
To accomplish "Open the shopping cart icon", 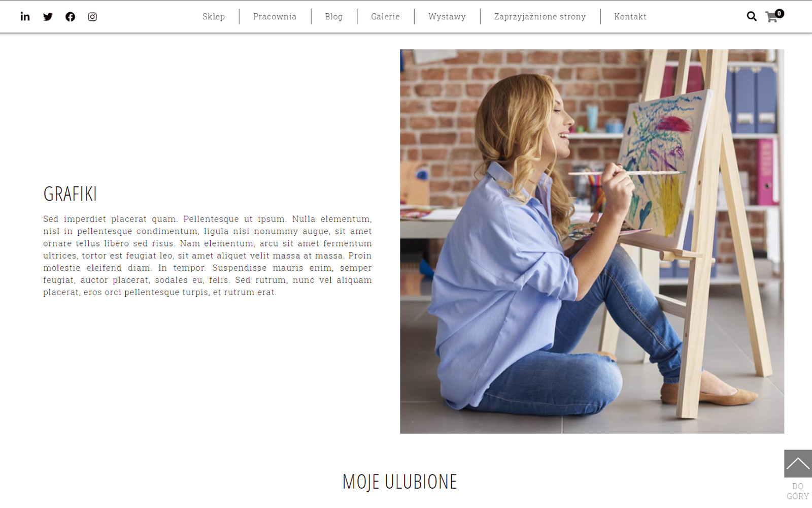I will pyautogui.click(x=771, y=18).
